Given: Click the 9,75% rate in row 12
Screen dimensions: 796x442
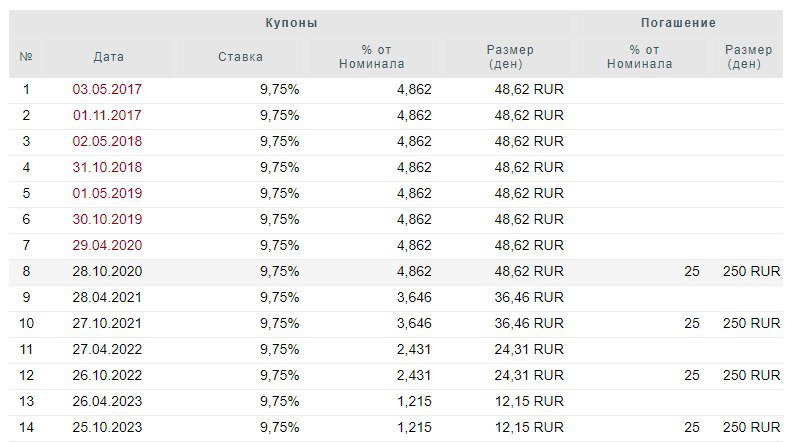Looking at the screenshot, I should tap(279, 375).
